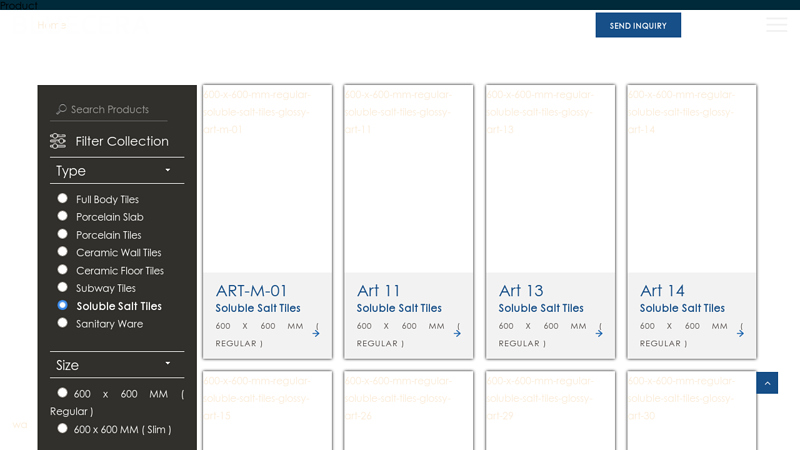Image resolution: width=800 pixels, height=450 pixels.
Task: Open the ART-M-01 product title link
Action: pos(252,291)
